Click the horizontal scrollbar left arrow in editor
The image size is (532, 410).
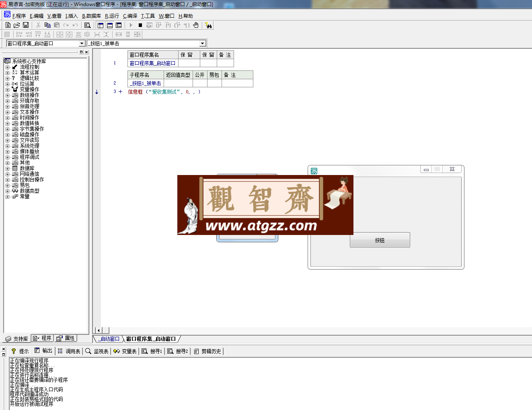pyautogui.click(x=99, y=330)
